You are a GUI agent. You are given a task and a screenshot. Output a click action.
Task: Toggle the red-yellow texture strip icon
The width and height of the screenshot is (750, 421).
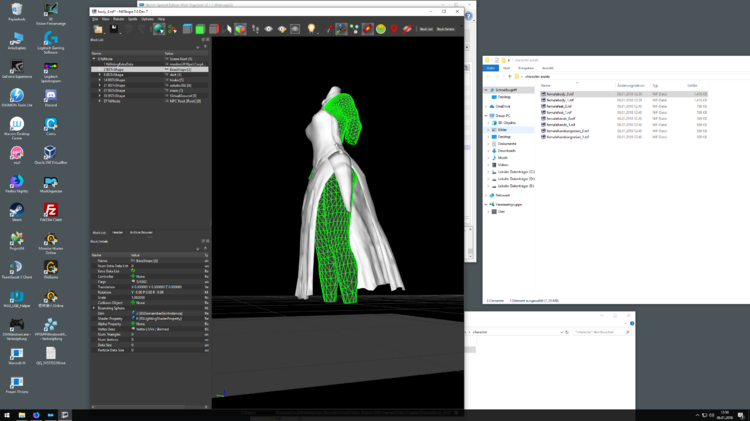point(367,29)
